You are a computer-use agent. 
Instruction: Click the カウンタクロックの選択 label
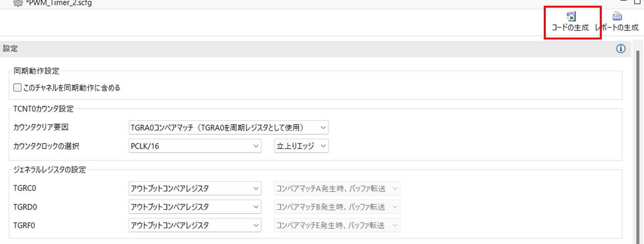pos(46,146)
